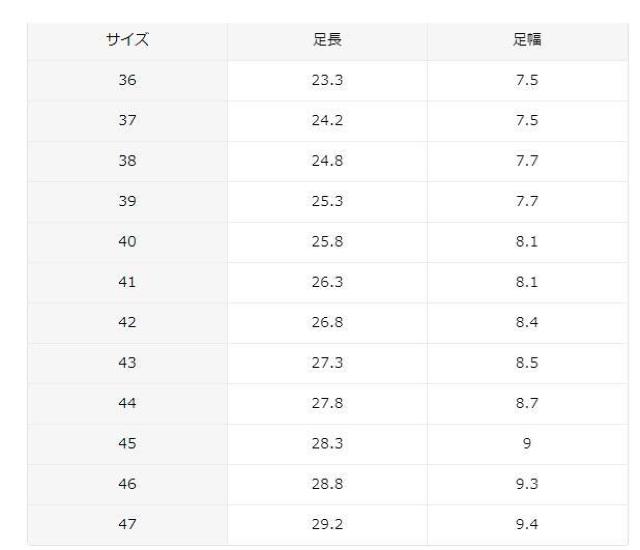Select foot length value 26.8
Image resolution: width=640 pixels, height=550 pixels.
[x=327, y=323]
